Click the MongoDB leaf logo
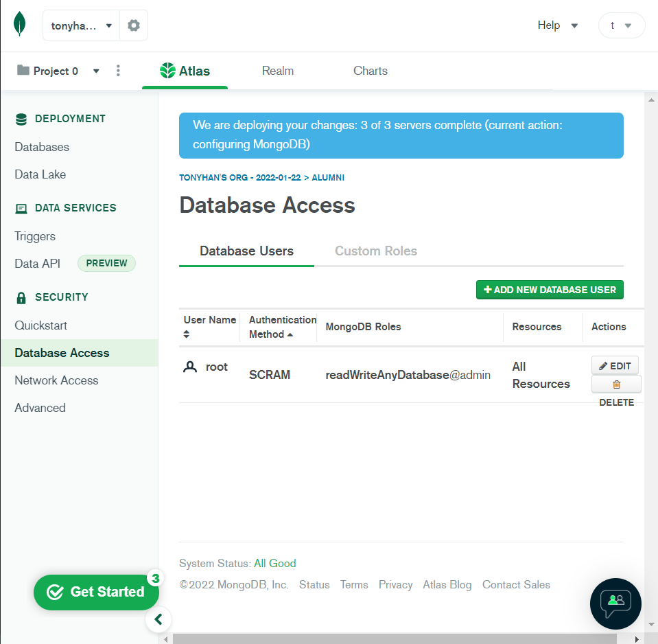658x644 pixels. (x=19, y=23)
